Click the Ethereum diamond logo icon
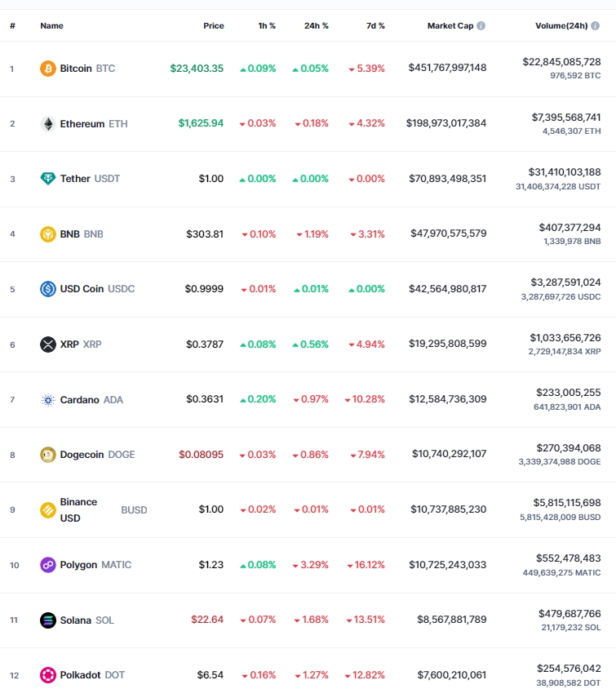 [x=48, y=124]
